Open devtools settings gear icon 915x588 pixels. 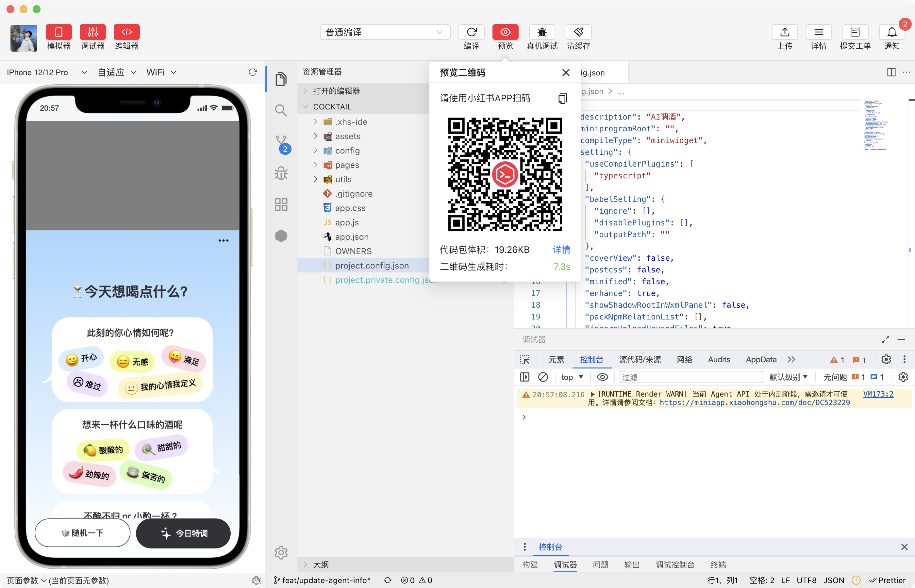tap(886, 360)
